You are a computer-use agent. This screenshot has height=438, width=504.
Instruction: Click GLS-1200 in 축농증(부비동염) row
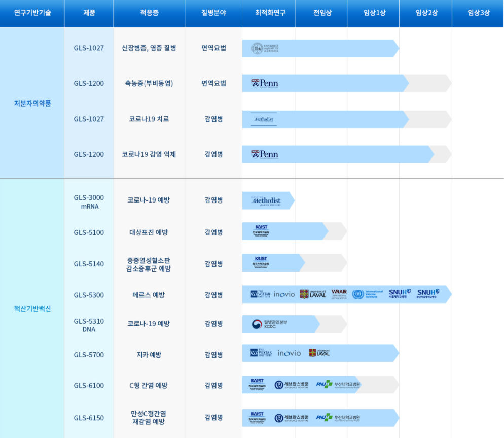(89, 83)
